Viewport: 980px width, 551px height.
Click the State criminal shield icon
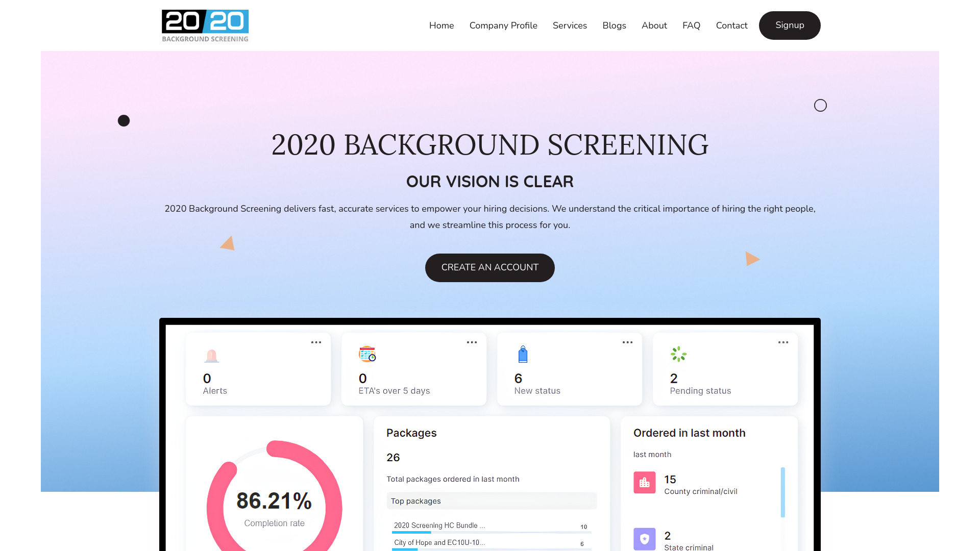click(x=644, y=538)
